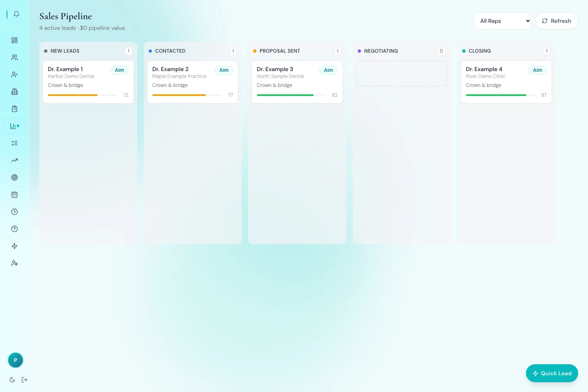Viewport: 588px width, 392px height.
Task: Click the Aim badge on Dr. Example 1
Action: [x=119, y=70]
